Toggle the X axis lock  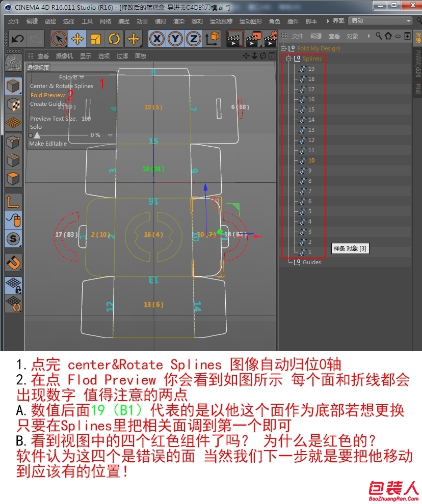pos(157,39)
